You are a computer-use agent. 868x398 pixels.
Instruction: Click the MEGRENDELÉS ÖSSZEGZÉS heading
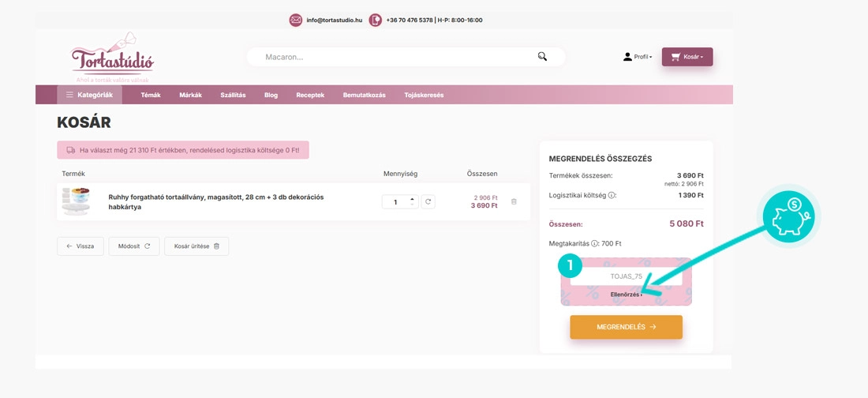tap(600, 159)
